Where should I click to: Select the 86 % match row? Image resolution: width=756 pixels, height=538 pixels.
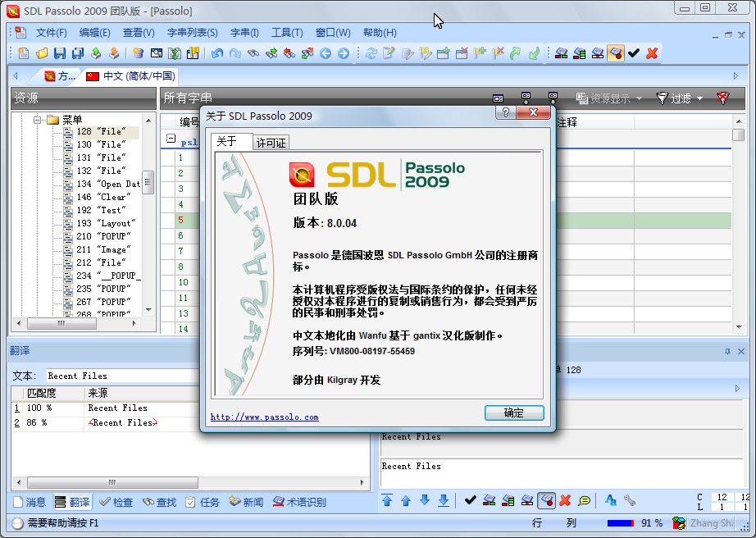point(106,423)
